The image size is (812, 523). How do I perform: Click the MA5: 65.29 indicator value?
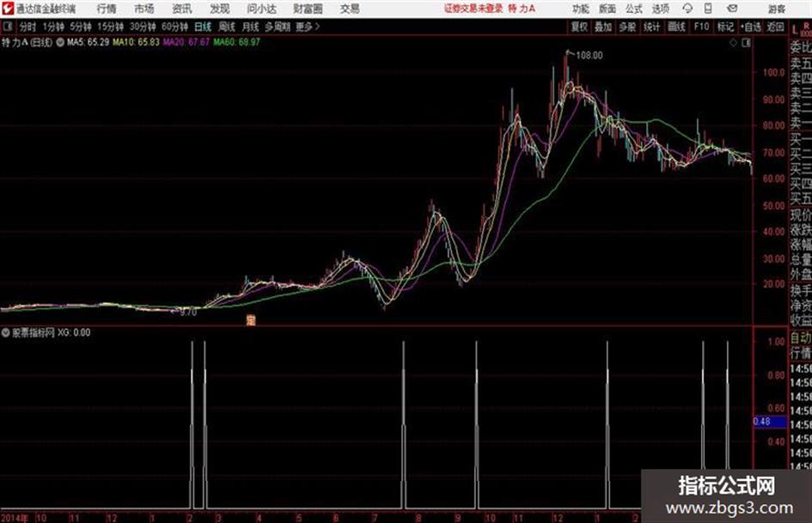(x=88, y=42)
